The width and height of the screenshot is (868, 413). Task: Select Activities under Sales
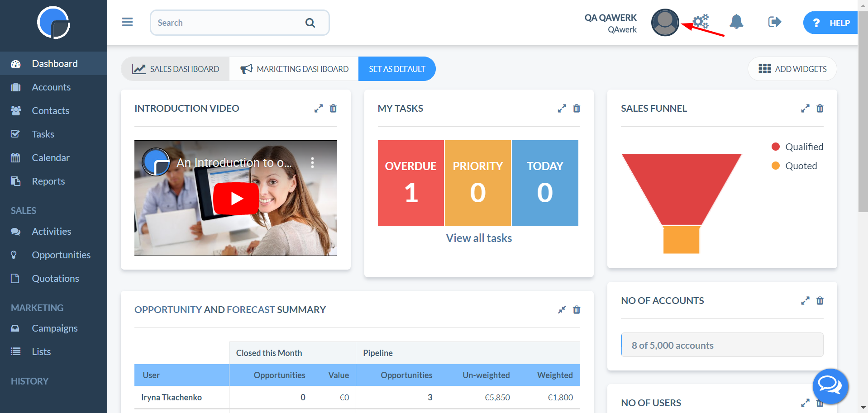pyautogui.click(x=53, y=231)
